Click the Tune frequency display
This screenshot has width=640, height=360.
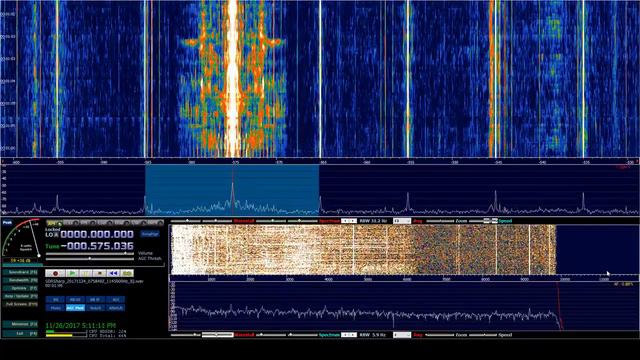coord(98,246)
